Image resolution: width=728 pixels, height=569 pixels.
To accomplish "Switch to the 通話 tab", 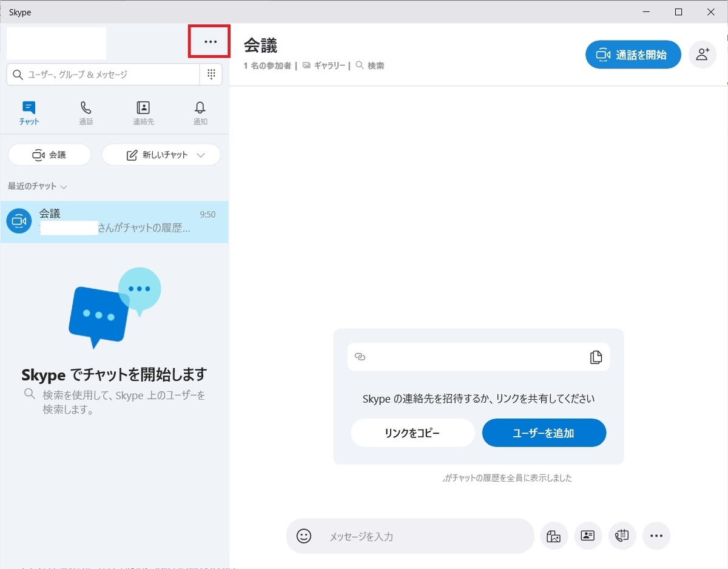I will 86,113.
